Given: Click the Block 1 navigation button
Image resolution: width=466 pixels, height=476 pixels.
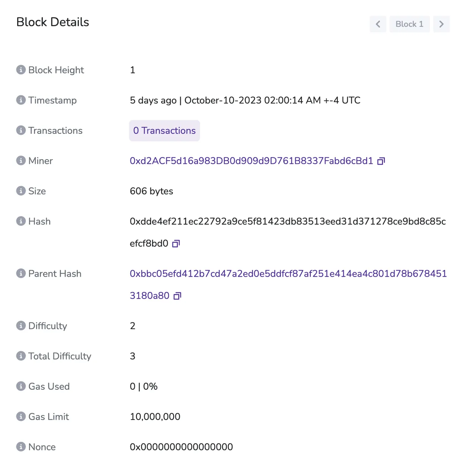Looking at the screenshot, I should (x=409, y=24).
